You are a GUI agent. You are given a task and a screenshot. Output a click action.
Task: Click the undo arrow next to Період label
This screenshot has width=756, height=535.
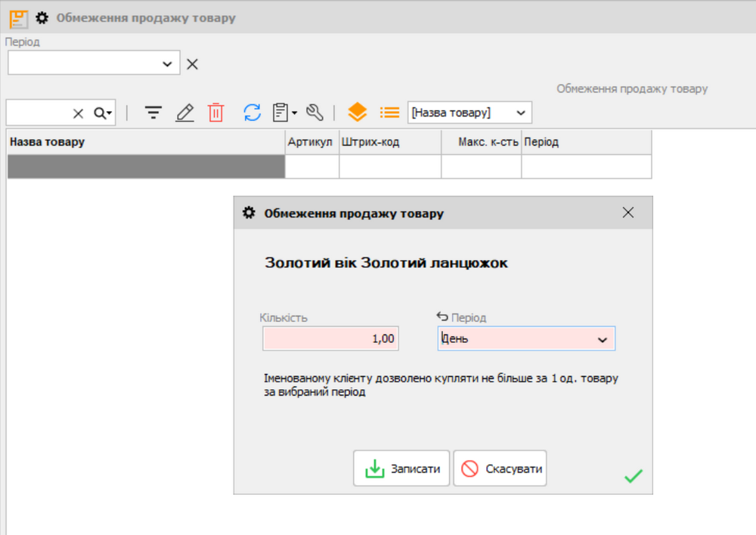[442, 317]
